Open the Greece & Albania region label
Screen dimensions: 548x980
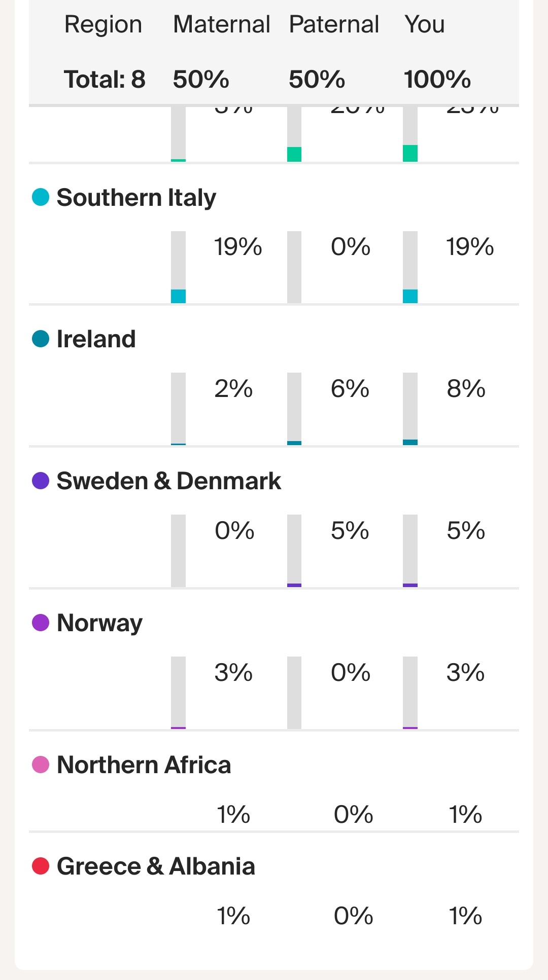pyautogui.click(x=156, y=866)
